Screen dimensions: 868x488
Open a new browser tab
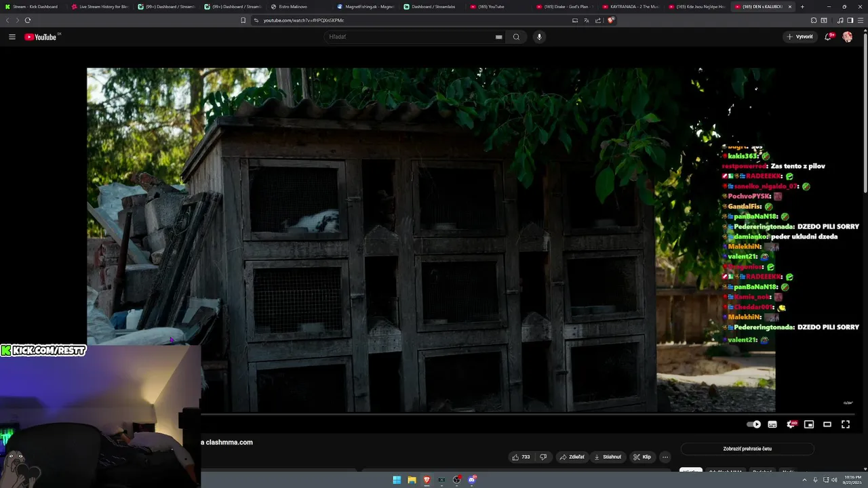[802, 7]
